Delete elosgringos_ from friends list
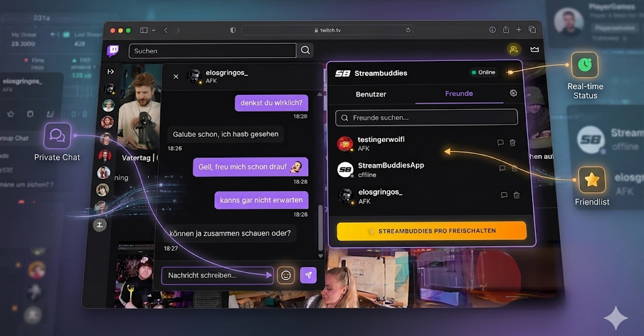Screen dimensions: 644x336 (517, 195)
